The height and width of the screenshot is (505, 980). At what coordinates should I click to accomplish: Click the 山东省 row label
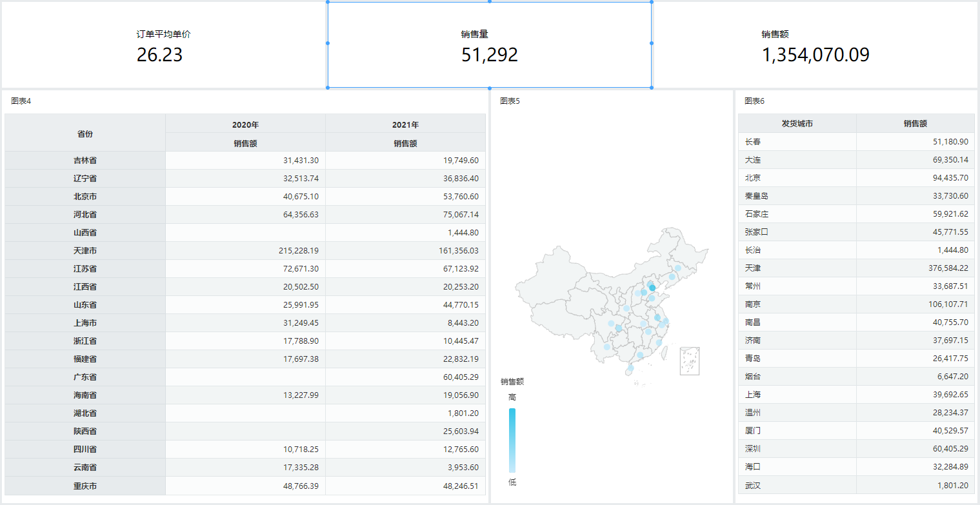[85, 304]
